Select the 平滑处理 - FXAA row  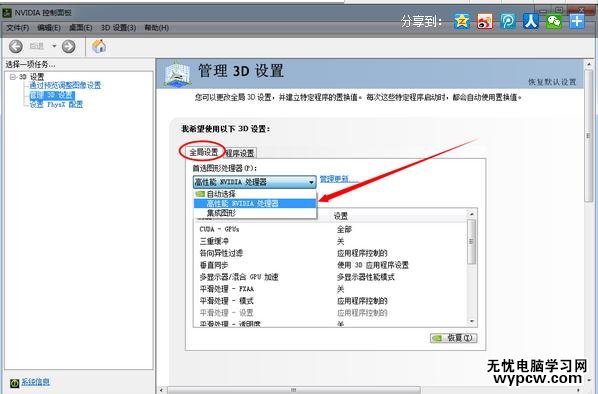(330, 289)
